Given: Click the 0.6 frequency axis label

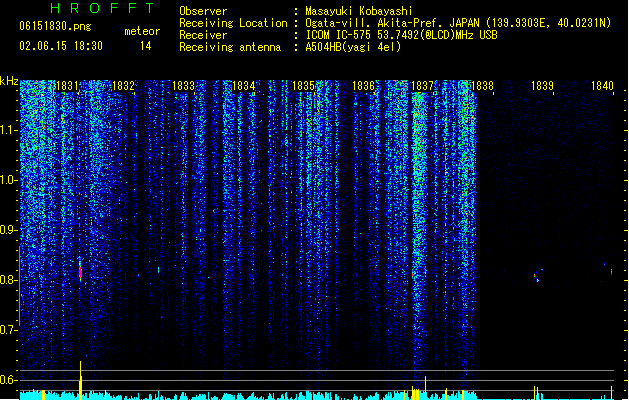Looking at the screenshot, I should pyautogui.click(x=8, y=380).
